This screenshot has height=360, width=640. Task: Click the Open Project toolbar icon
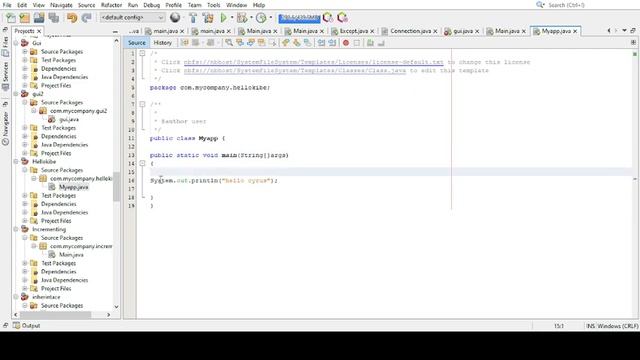39,18
